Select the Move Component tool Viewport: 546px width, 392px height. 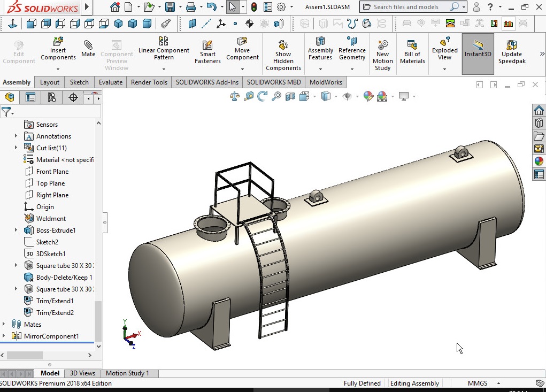242,49
